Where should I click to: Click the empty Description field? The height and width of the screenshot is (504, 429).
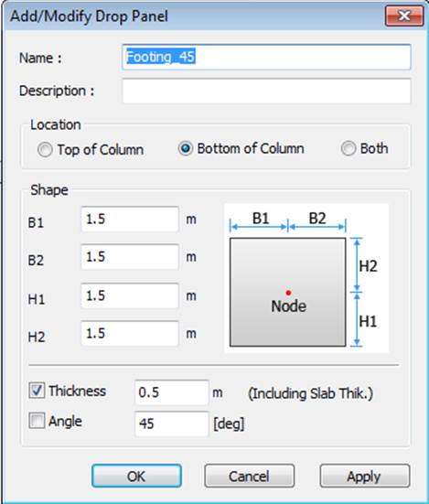point(266,91)
